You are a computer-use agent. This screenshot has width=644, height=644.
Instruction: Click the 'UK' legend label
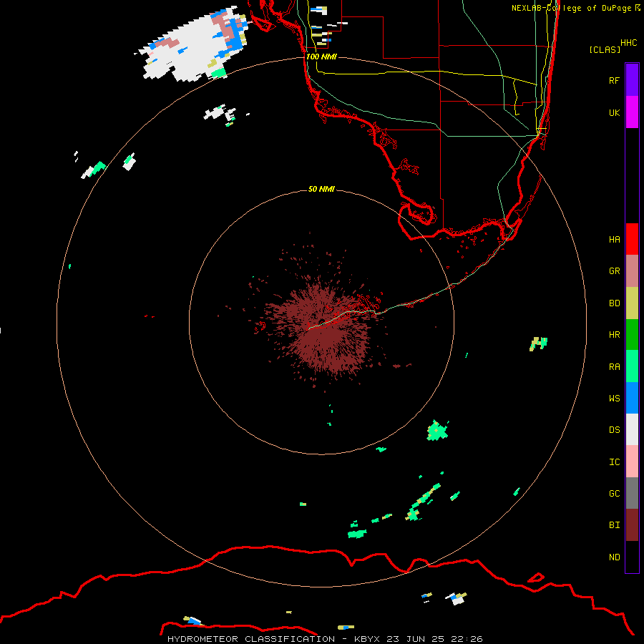[x=614, y=112]
